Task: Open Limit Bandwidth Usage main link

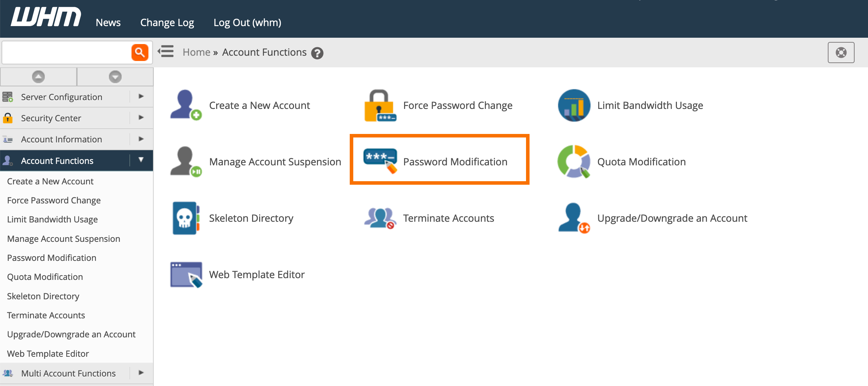Action: [x=650, y=105]
